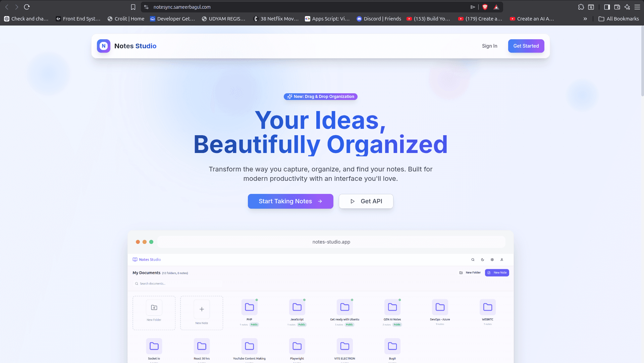Open the Developer Get... bookmark

coord(172,19)
